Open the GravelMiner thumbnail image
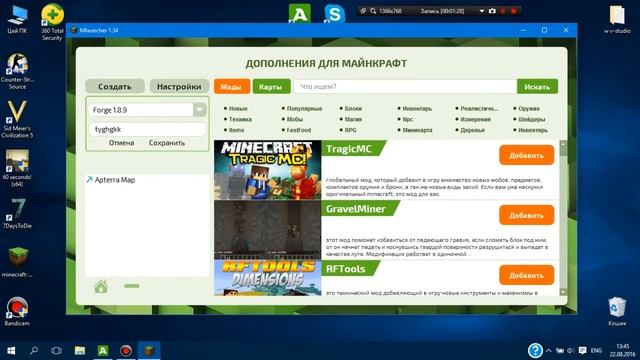The width and height of the screenshot is (640, 360). click(268, 230)
